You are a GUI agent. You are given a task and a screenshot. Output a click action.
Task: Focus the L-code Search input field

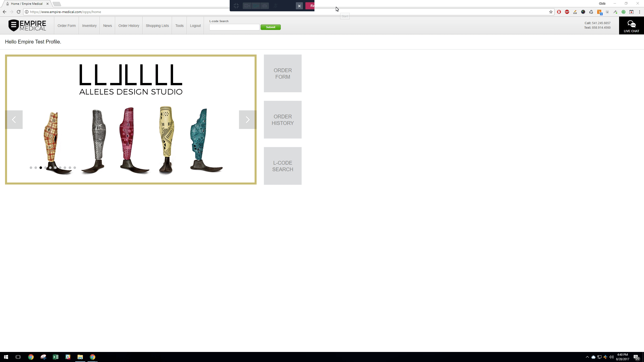pyautogui.click(x=234, y=27)
